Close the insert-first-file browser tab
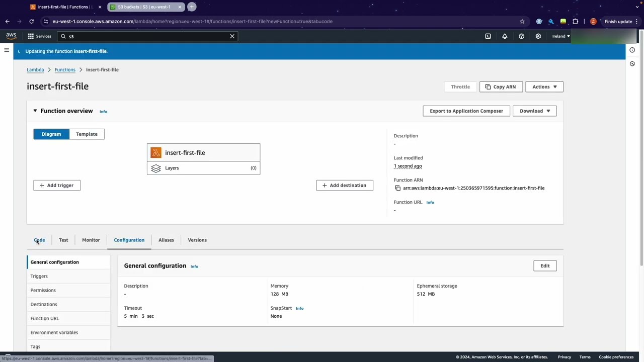This screenshot has width=644, height=362. [x=100, y=7]
